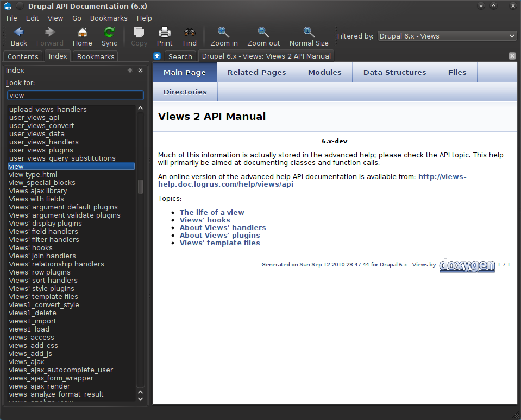Viewport: 521px width, 420px height.
Task: Click the index list scrollbar handle
Action: [x=141, y=187]
